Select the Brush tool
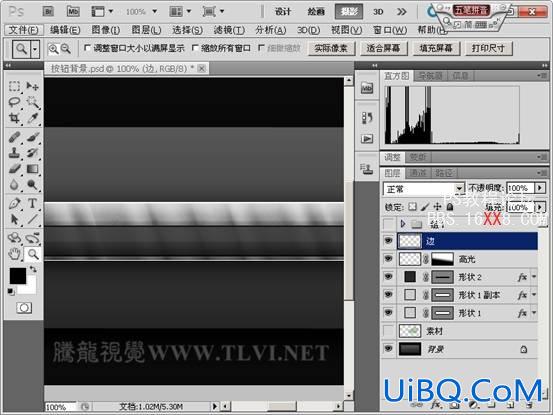Screen dimensions: 553x415 [32, 137]
